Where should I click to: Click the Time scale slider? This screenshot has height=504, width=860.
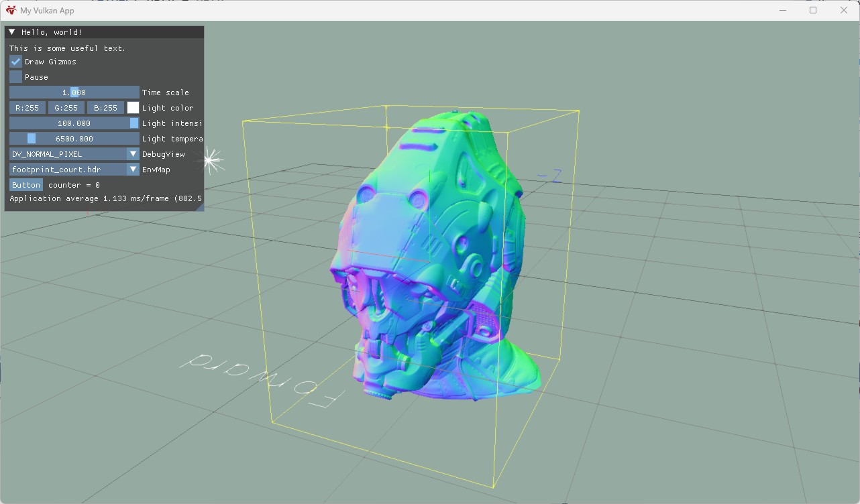pos(74,92)
